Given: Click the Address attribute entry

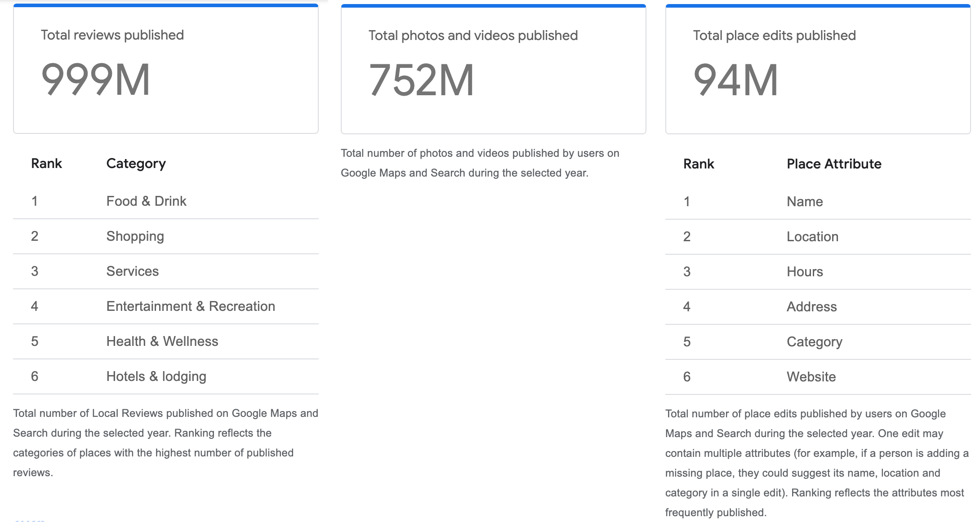Looking at the screenshot, I should pyautogui.click(x=811, y=306).
